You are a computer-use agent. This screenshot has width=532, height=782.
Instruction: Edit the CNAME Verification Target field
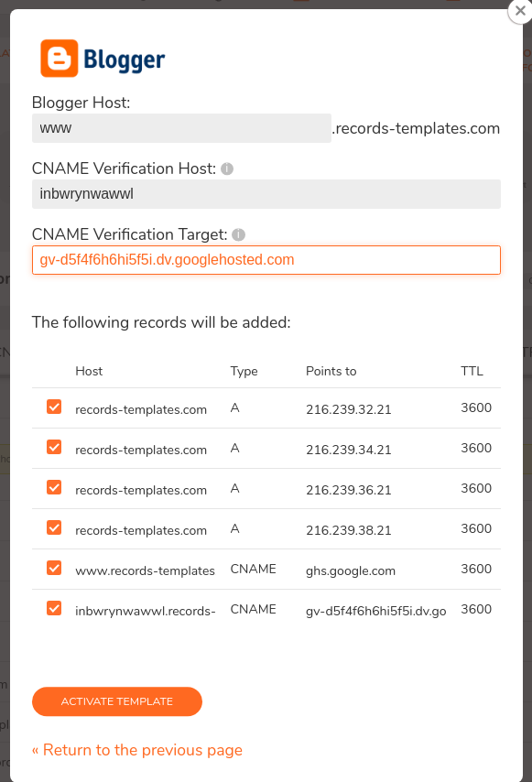[x=266, y=260]
